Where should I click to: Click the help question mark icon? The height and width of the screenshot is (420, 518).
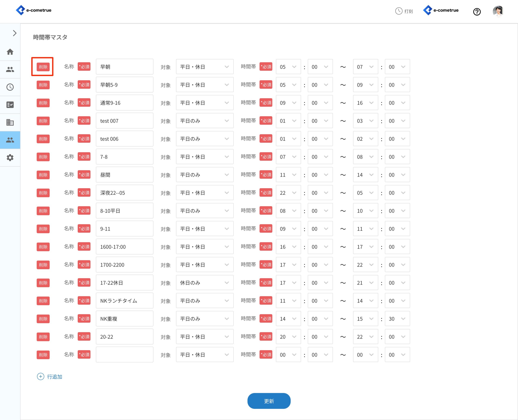click(x=477, y=12)
